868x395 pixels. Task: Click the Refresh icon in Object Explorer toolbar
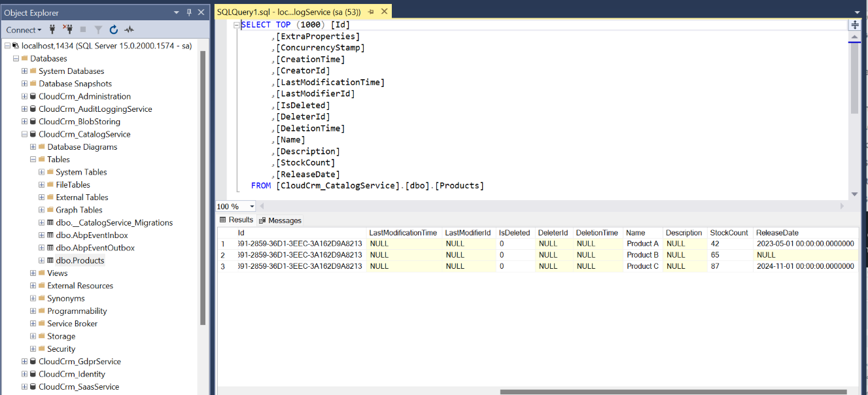click(113, 30)
